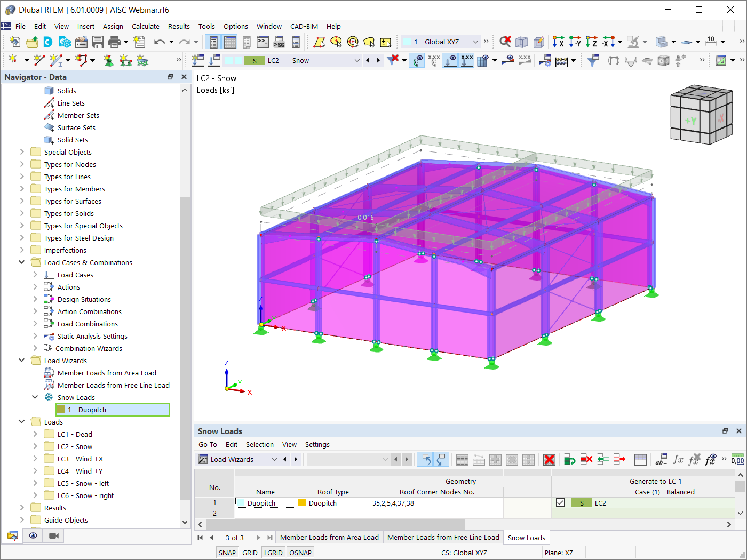Viewport: 747px width, 560px height.
Task: Click the new nodal support icon
Action: 109,60
